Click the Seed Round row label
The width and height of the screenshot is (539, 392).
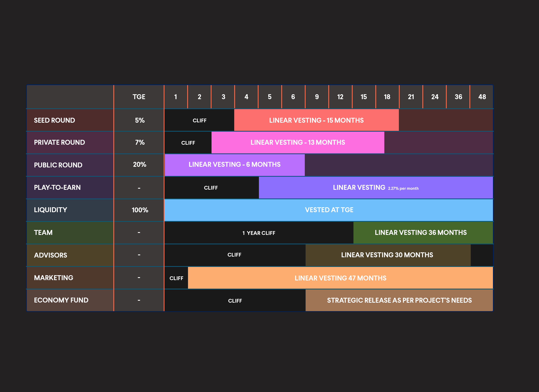tap(54, 120)
